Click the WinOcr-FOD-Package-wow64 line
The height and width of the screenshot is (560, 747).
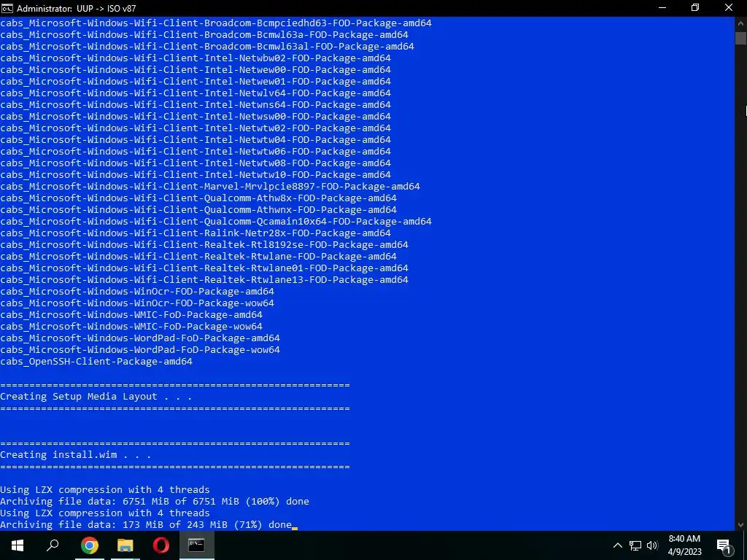coord(137,303)
